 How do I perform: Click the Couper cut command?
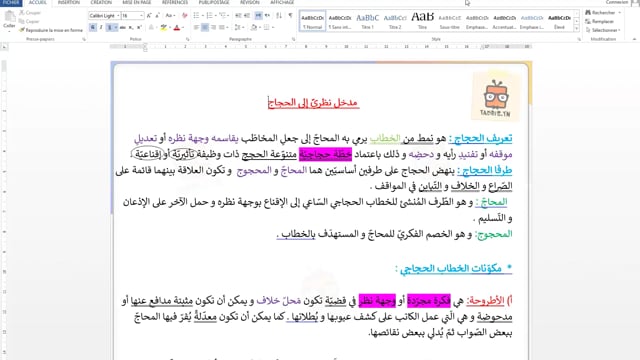[29, 13]
